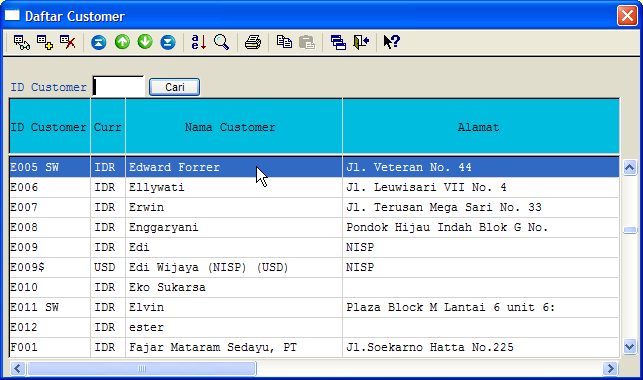Viewport: 643px width, 380px height.
Task: Click address Jl. Leuwisari VII No. 4
Action: pyautogui.click(x=481, y=187)
